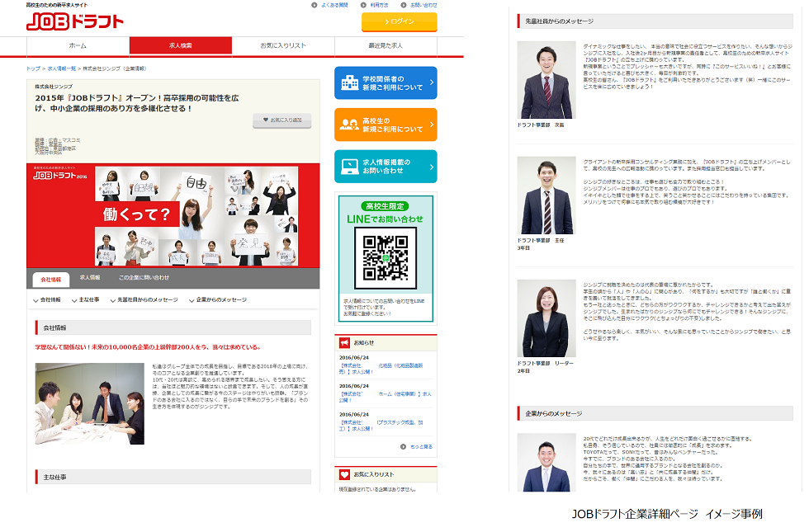
Task: Switch to the この企業に問い合わせ tab
Action: [144, 277]
